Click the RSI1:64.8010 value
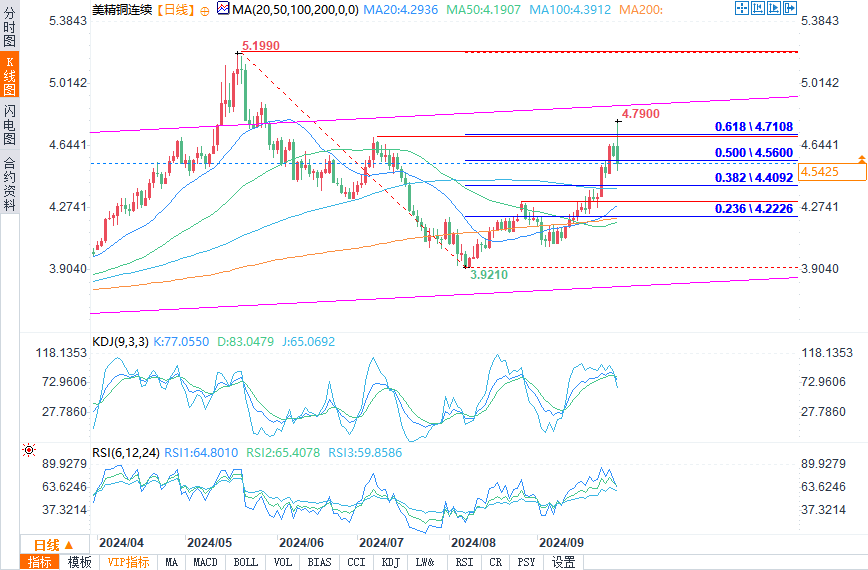The width and height of the screenshot is (868, 570). click(x=201, y=453)
